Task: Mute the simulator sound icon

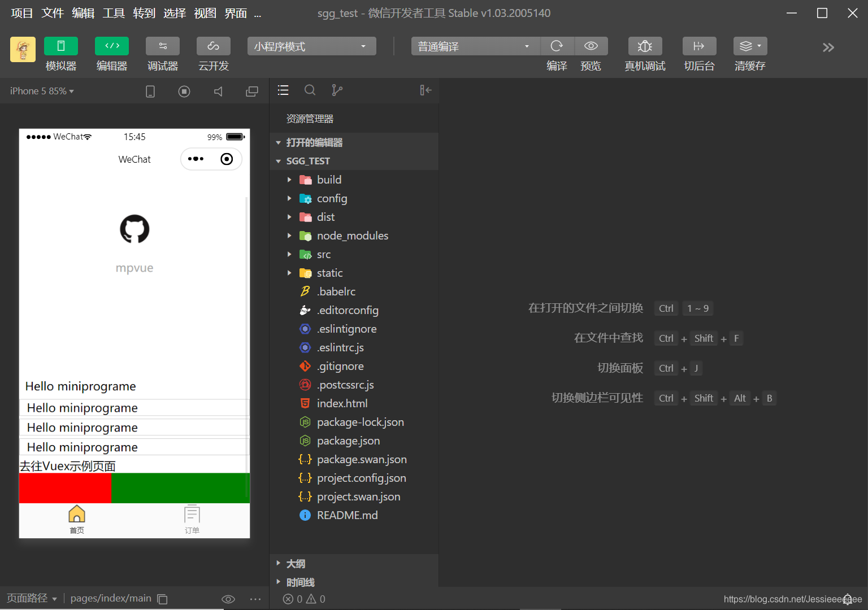Action: tap(218, 91)
